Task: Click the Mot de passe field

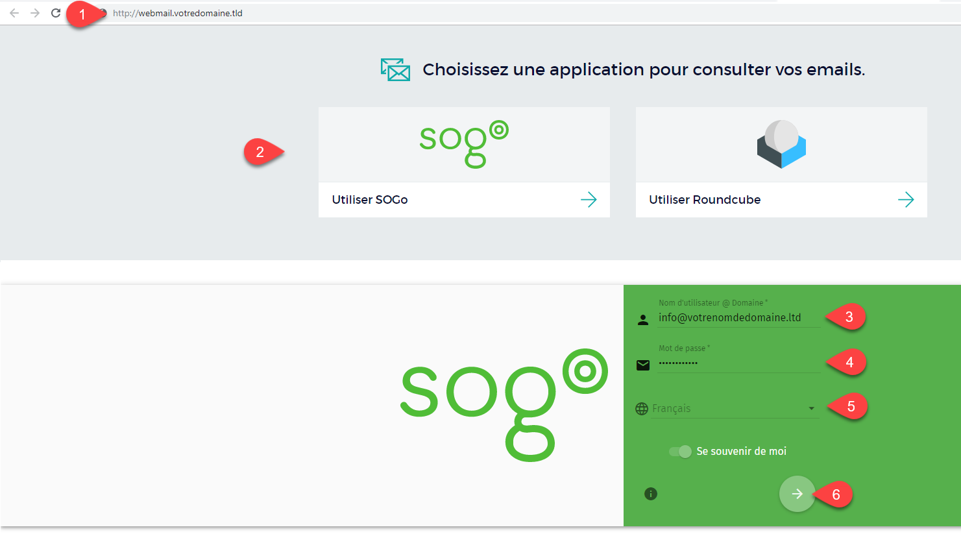Action: click(x=738, y=363)
